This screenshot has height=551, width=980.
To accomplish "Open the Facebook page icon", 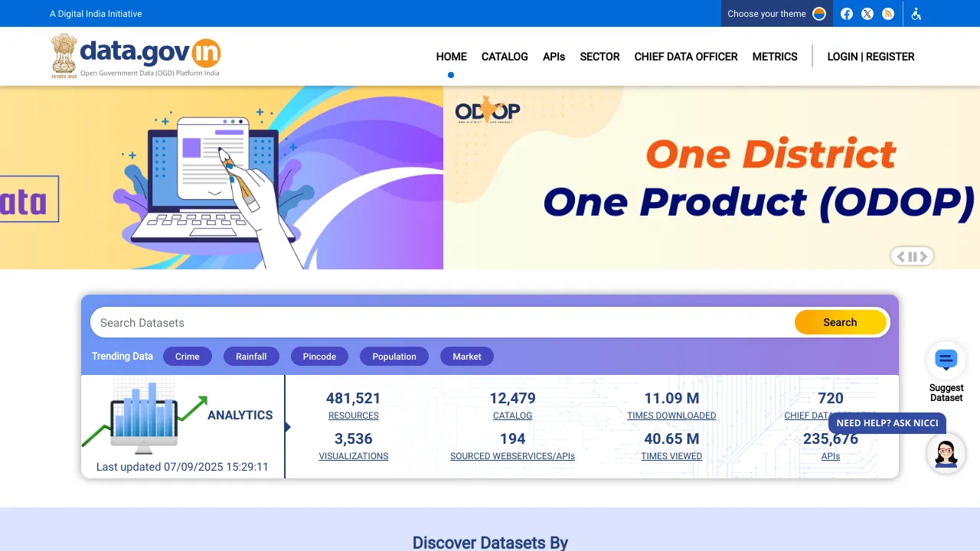I will [847, 14].
